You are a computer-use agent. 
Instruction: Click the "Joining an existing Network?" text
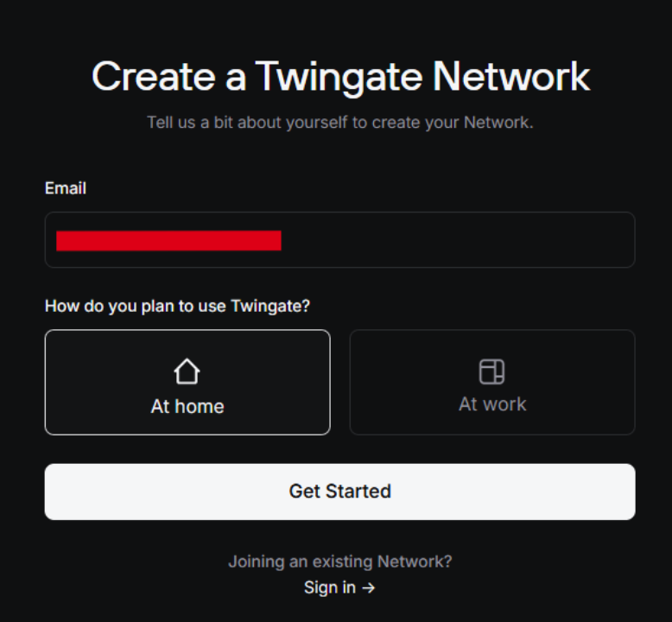click(339, 562)
